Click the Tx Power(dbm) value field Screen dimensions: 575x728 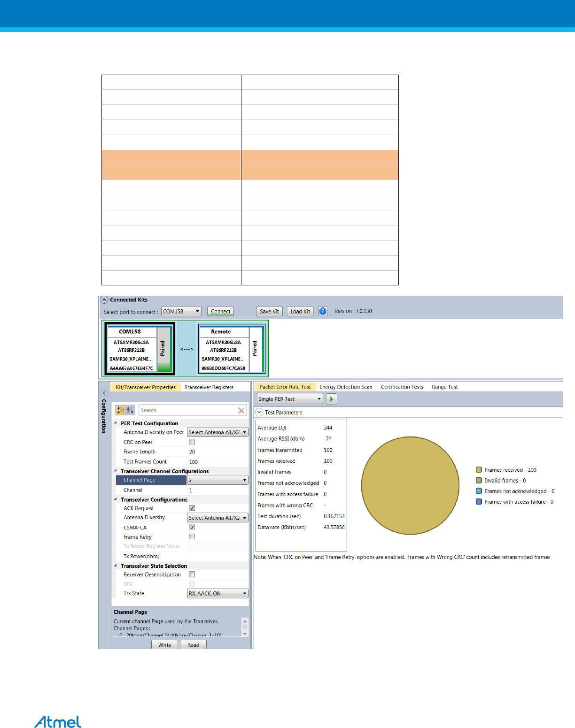coord(218,556)
